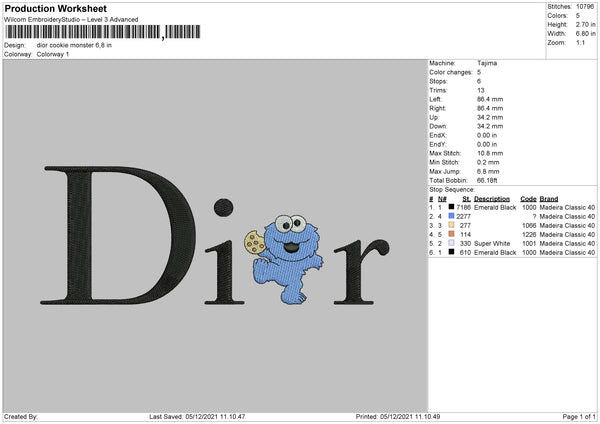Click the Page 1 of 1 footer text
The width and height of the screenshot is (600, 424).
(x=579, y=416)
